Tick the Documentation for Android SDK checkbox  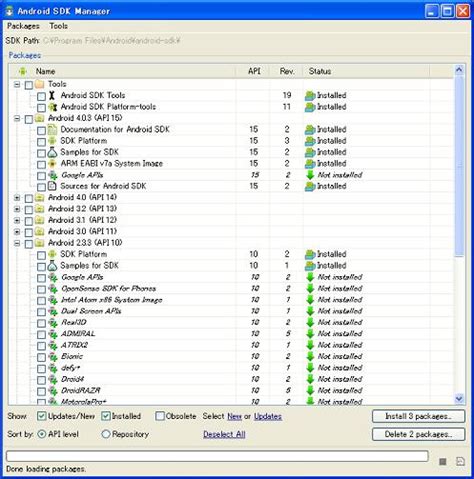pos(41,130)
